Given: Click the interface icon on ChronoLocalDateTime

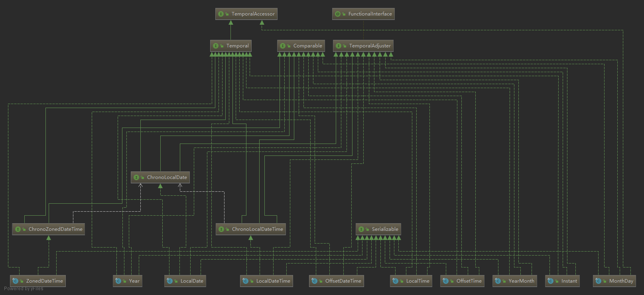Looking at the screenshot, I should pyautogui.click(x=221, y=229).
